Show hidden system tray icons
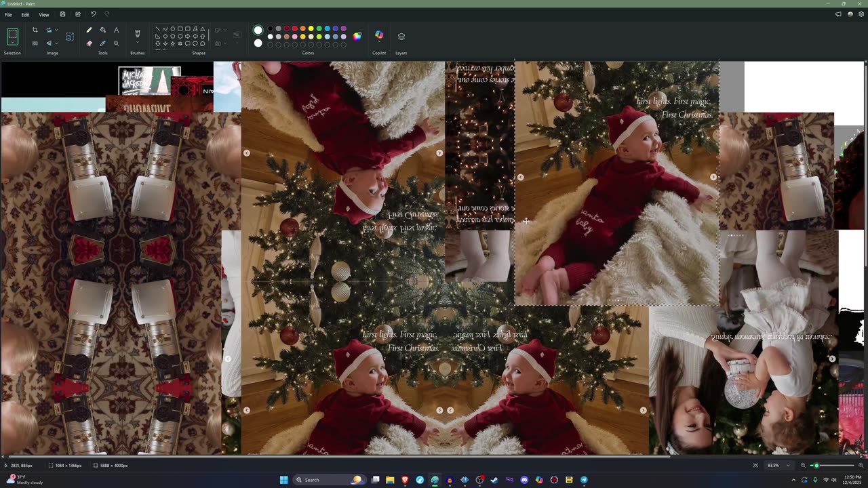The height and width of the screenshot is (488, 868). click(x=793, y=480)
